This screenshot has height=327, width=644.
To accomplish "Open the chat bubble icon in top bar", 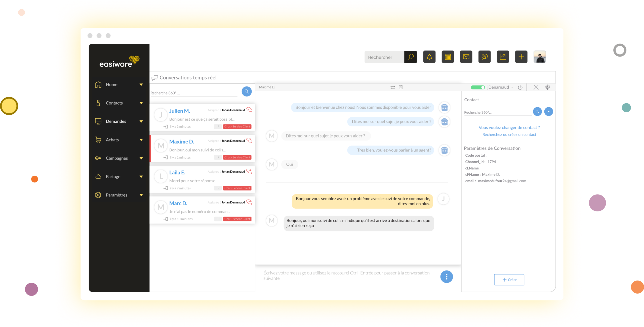I will click(484, 57).
